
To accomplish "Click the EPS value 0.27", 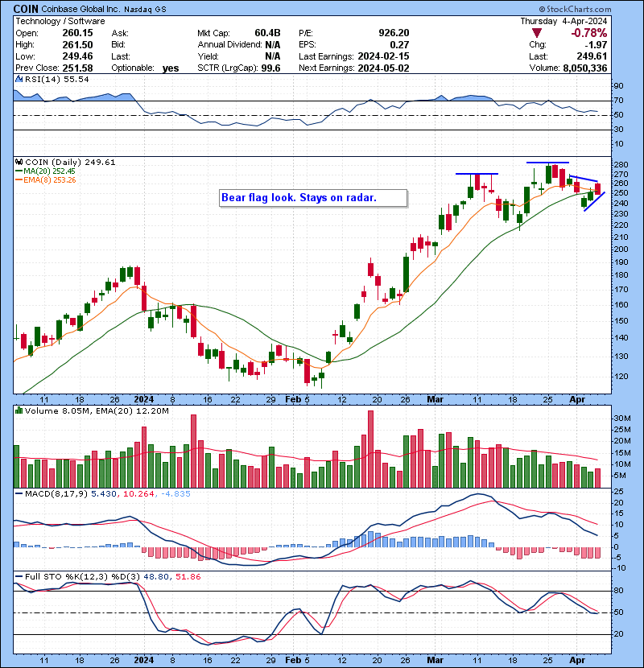I will pos(399,44).
